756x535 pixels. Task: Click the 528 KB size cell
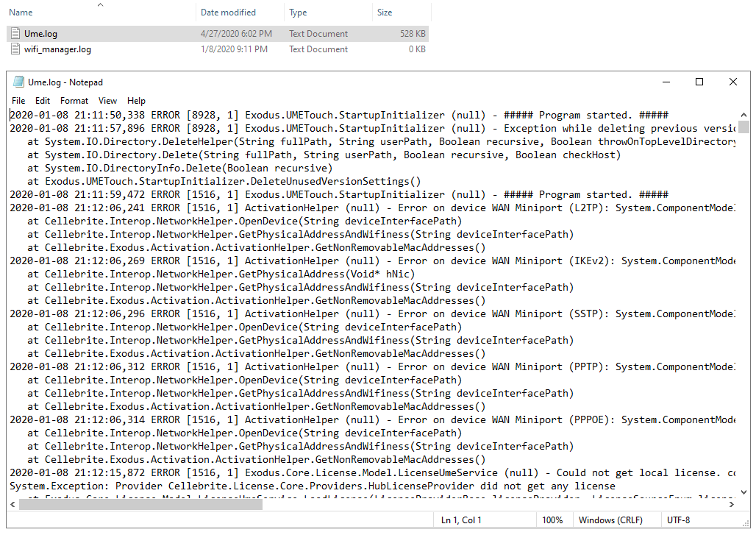coord(413,34)
